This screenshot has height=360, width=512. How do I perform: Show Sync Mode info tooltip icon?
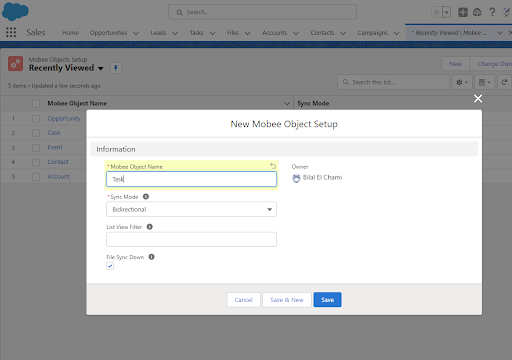tap(146, 197)
